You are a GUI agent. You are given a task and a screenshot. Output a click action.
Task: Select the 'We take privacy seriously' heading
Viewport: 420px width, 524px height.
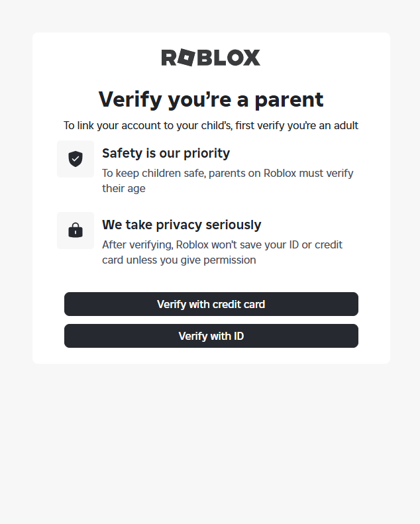[x=182, y=225]
